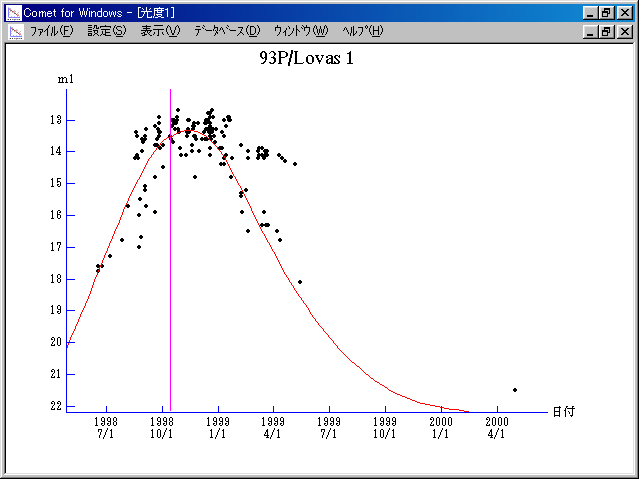Restore down the main application window

pyautogui.click(x=606, y=12)
